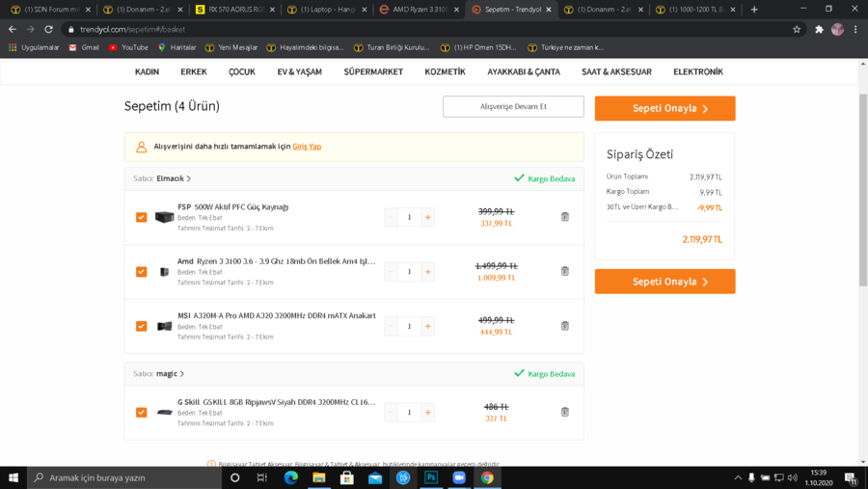This screenshot has width=868, height=489.
Task: Open MSI A320M-A Pro product title link
Action: [x=276, y=315]
